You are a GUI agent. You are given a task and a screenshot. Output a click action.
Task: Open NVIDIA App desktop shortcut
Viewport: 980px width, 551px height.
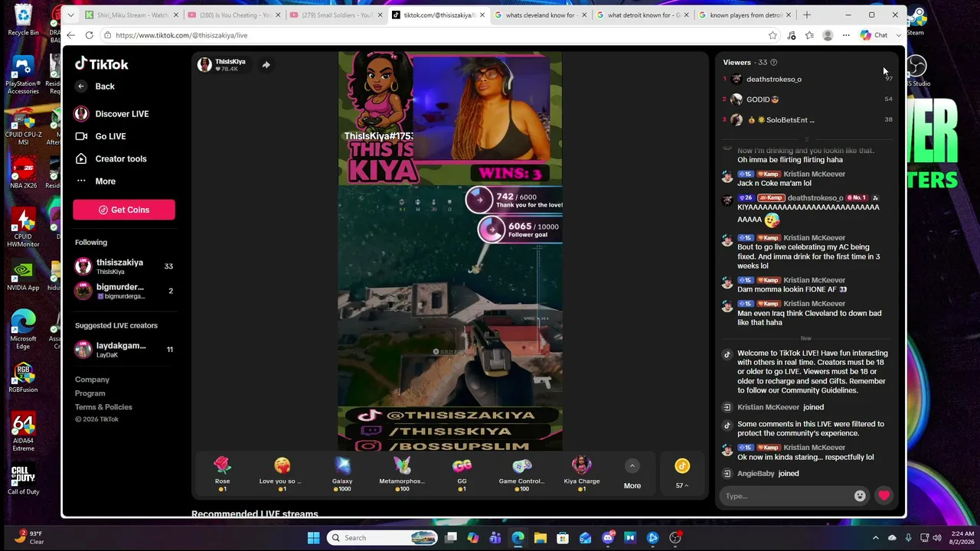(x=23, y=275)
